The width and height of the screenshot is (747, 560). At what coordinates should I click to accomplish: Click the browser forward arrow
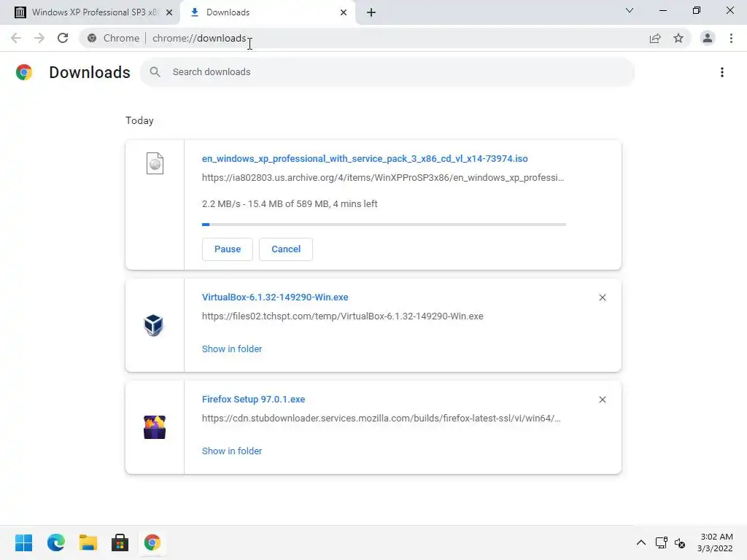(39, 38)
